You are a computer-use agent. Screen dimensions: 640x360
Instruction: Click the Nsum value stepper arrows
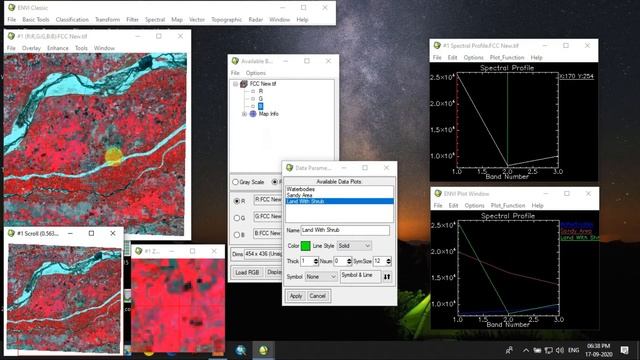pos(349,261)
